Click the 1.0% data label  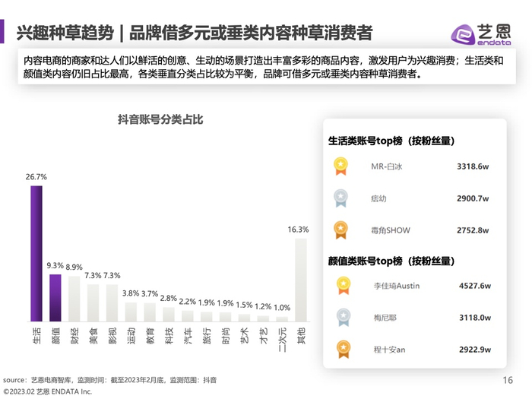pyautogui.click(x=282, y=308)
